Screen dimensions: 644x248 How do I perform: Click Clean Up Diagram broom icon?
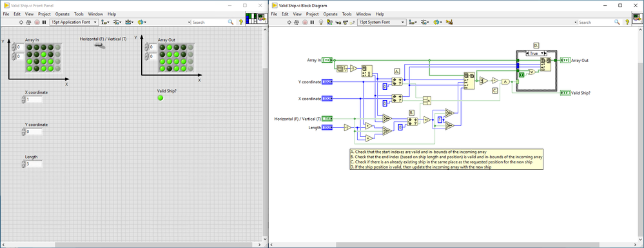449,22
